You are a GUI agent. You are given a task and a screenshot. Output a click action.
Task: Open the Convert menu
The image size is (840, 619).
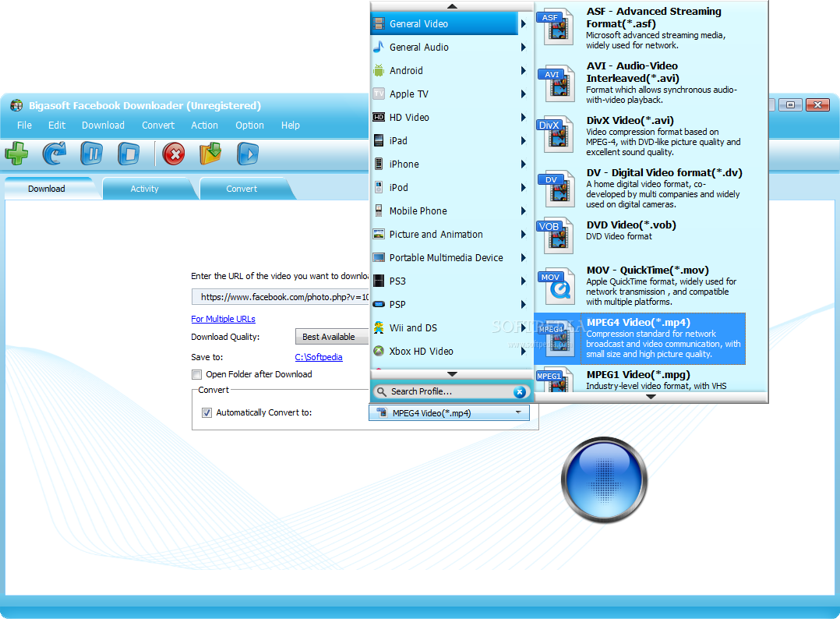(x=158, y=125)
